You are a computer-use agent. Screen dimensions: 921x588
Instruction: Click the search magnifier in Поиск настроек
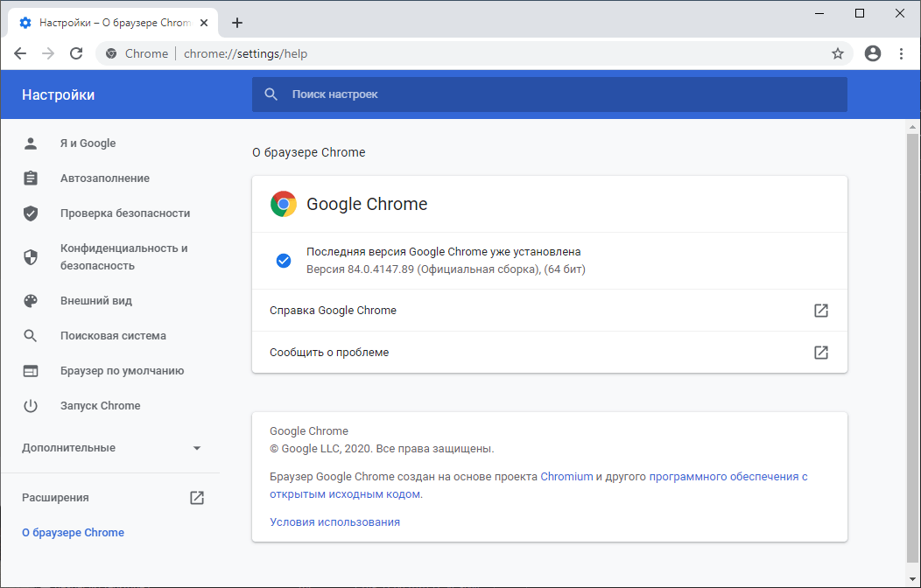[x=271, y=94]
